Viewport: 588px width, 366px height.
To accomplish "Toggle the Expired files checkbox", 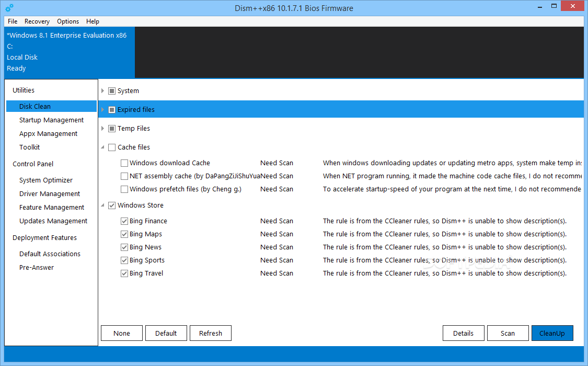I will (x=112, y=109).
